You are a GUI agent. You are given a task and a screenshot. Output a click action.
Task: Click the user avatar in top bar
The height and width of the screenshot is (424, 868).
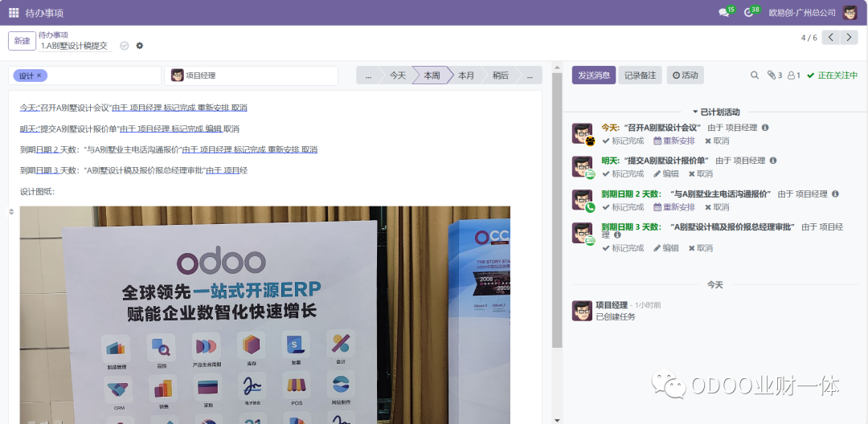click(850, 13)
